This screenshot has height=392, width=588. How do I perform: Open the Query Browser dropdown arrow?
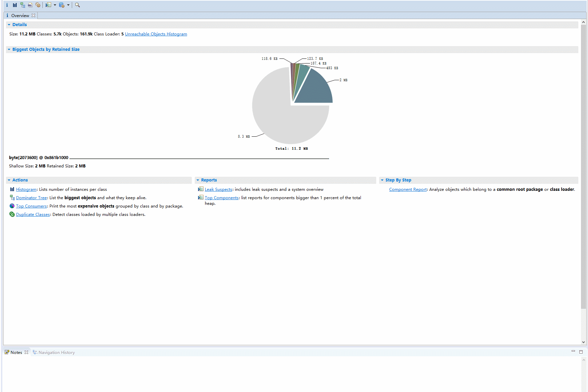click(68, 5)
